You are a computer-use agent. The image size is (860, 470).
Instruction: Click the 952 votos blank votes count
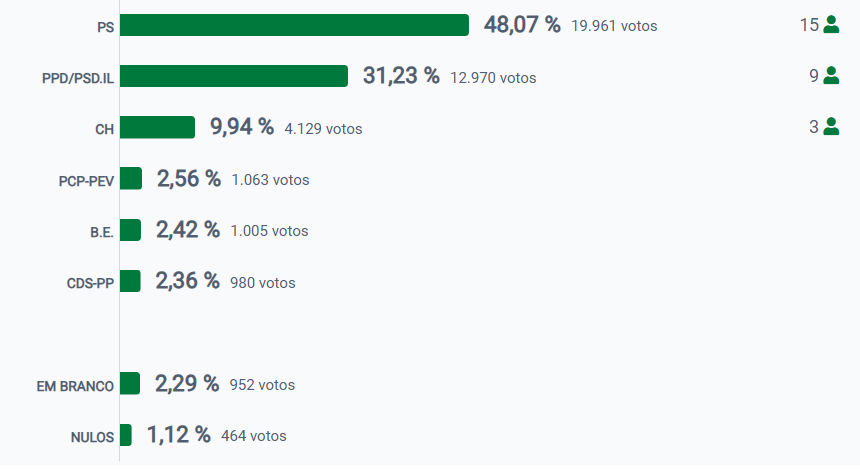pos(262,385)
